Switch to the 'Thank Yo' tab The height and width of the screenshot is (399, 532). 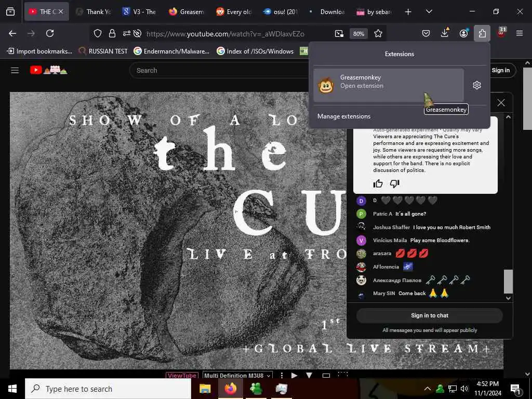(94, 12)
